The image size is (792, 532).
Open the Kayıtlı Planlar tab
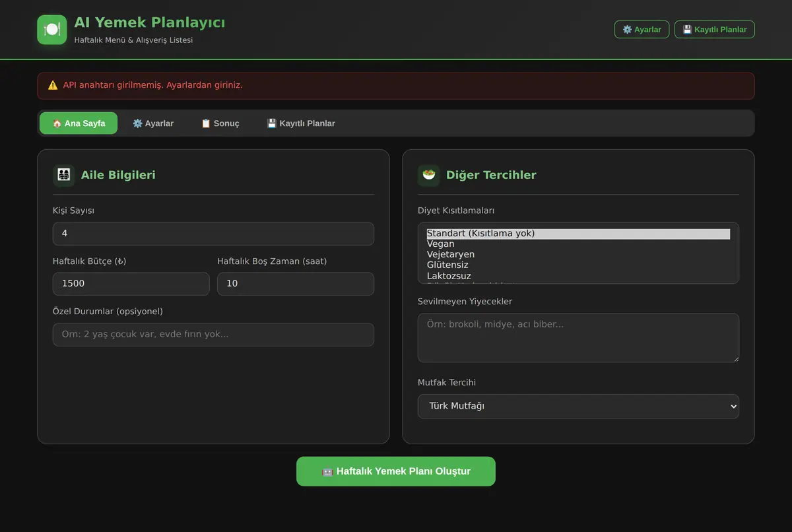(x=301, y=123)
